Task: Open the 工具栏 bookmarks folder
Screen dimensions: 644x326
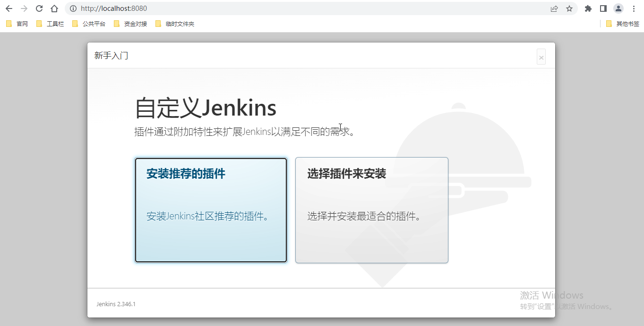Action: [x=54, y=23]
